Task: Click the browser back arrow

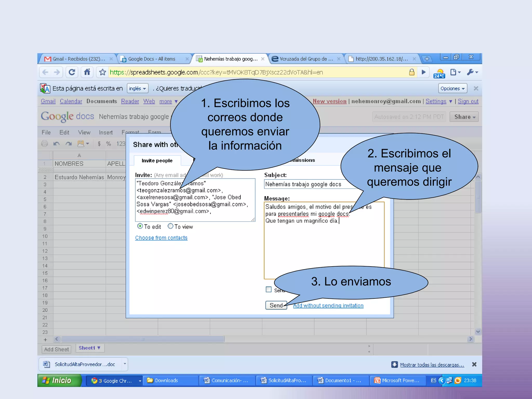Action: point(45,72)
